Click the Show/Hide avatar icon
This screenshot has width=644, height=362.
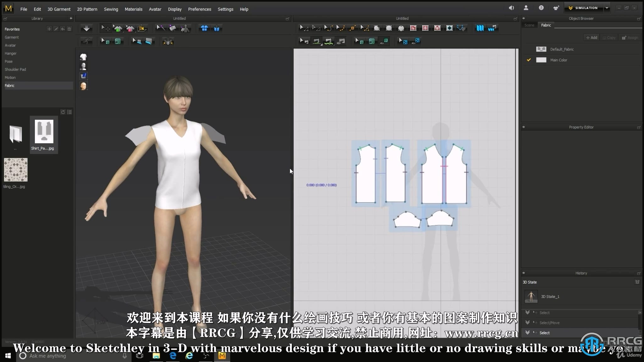pyautogui.click(x=83, y=66)
